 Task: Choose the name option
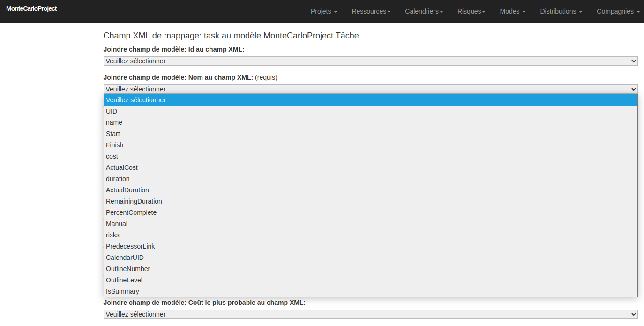[x=114, y=122]
